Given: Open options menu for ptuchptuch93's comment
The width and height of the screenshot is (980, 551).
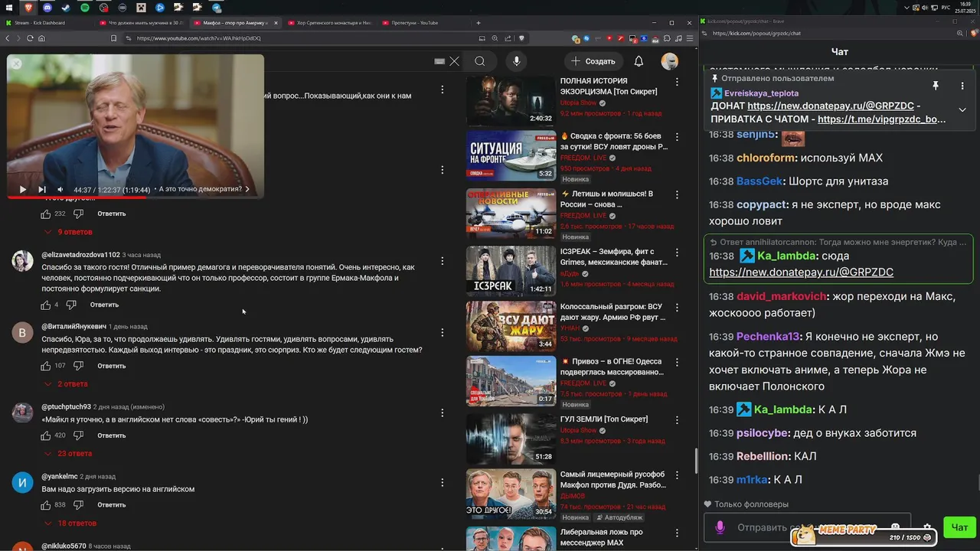Looking at the screenshot, I should pos(442,413).
